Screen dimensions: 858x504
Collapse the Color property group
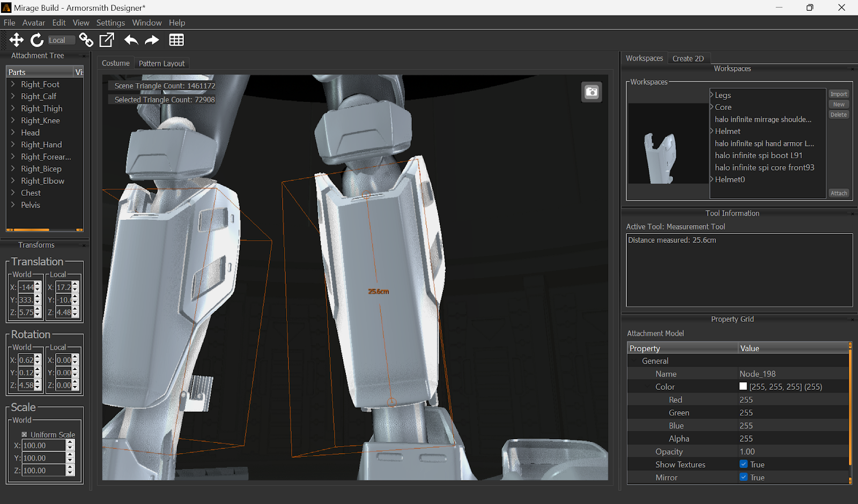pyautogui.click(x=648, y=387)
